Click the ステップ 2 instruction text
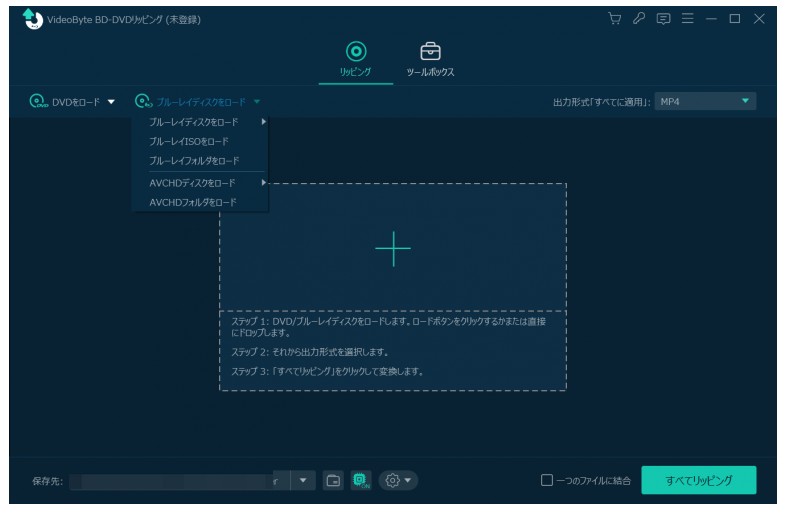This screenshot has width=790, height=515. 310,352
